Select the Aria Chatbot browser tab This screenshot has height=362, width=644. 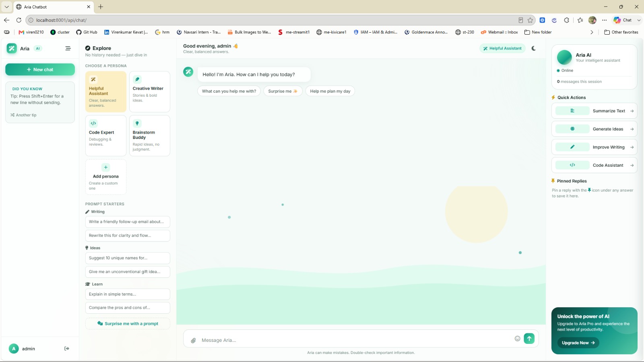54,7
